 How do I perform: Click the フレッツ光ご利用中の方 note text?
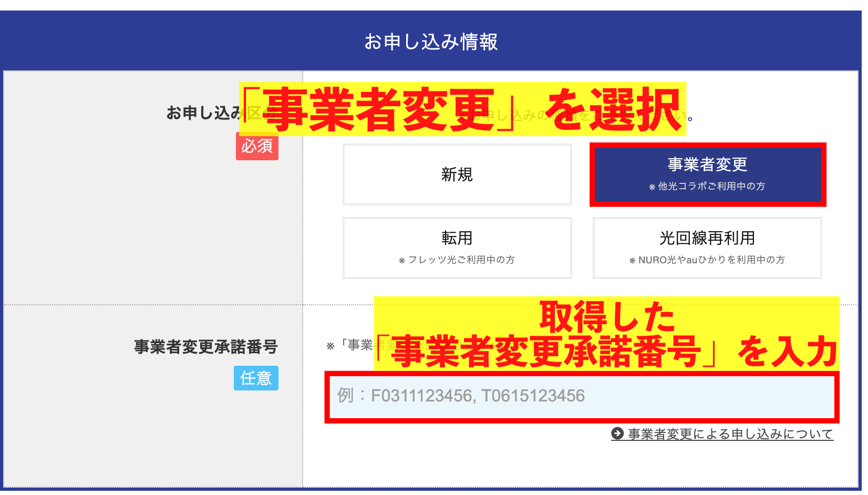point(457,259)
